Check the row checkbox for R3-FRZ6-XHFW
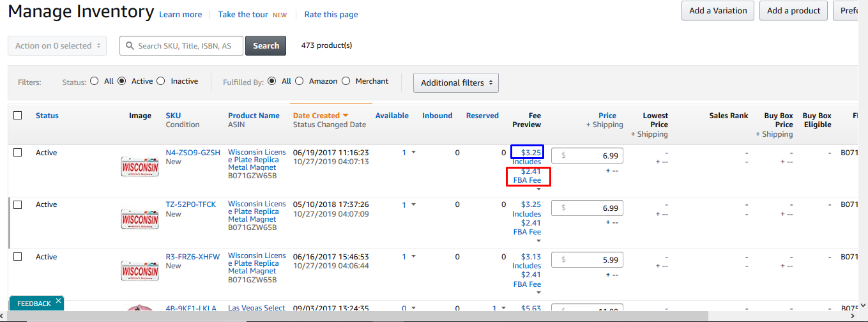868x322 pixels. 18,256
